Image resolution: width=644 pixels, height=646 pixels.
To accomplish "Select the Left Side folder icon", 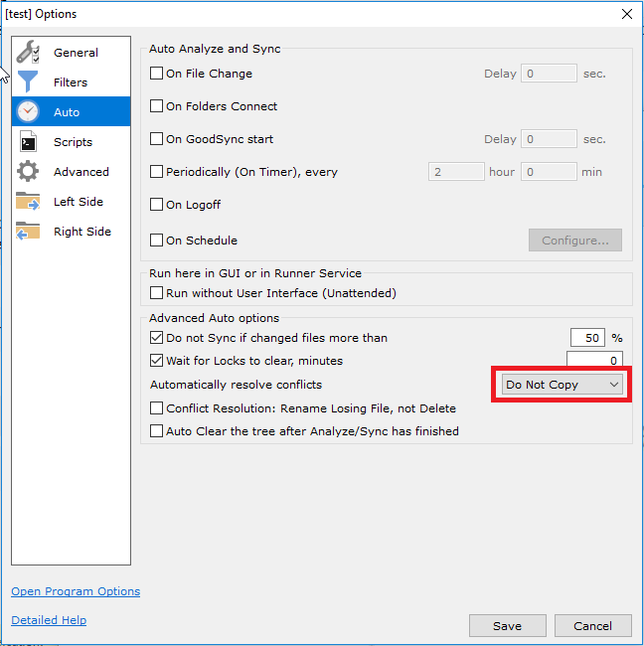I will [28, 202].
